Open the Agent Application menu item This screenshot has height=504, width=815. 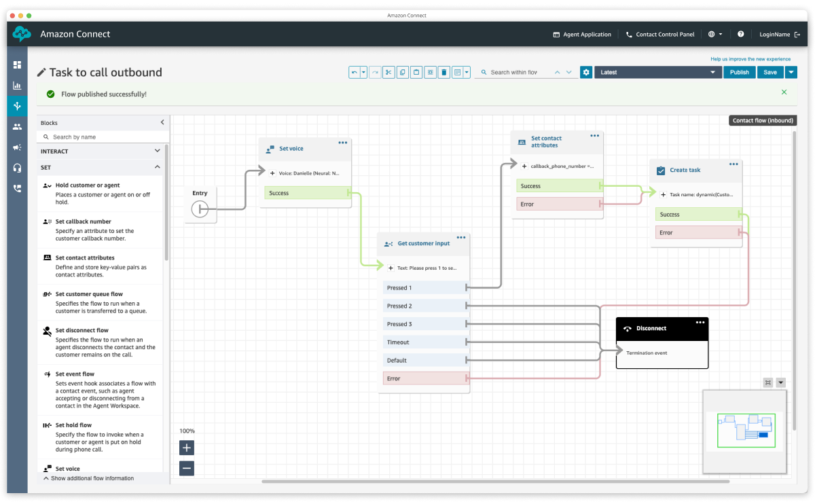coord(581,34)
